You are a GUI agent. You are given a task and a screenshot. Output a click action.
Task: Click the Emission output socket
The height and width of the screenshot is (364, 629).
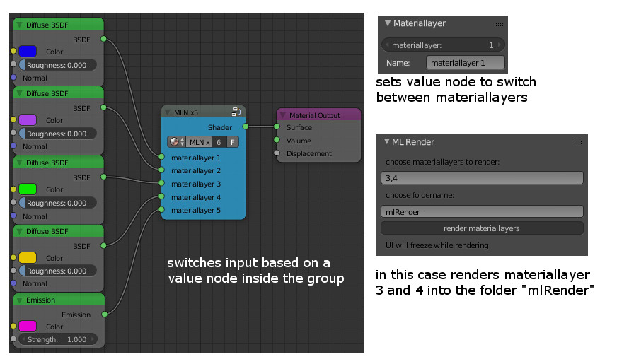click(x=104, y=315)
